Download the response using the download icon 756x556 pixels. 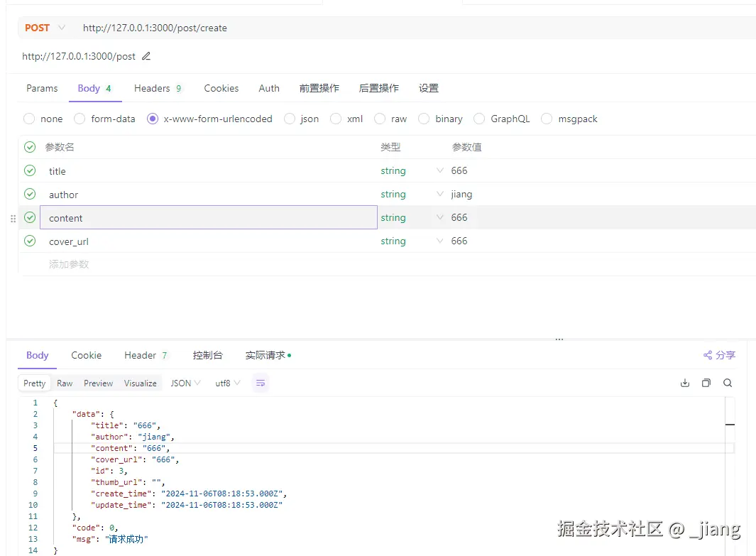684,383
